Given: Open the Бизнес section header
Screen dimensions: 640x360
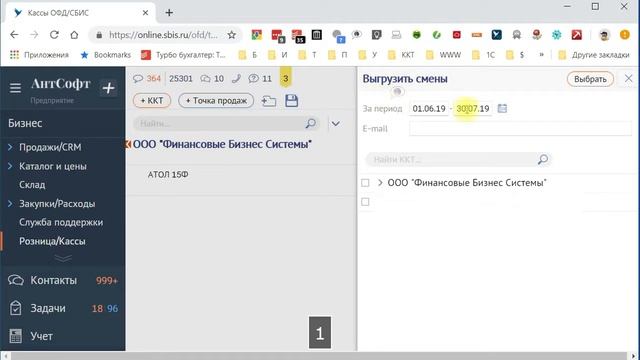Looking at the screenshot, I should click(x=25, y=123).
